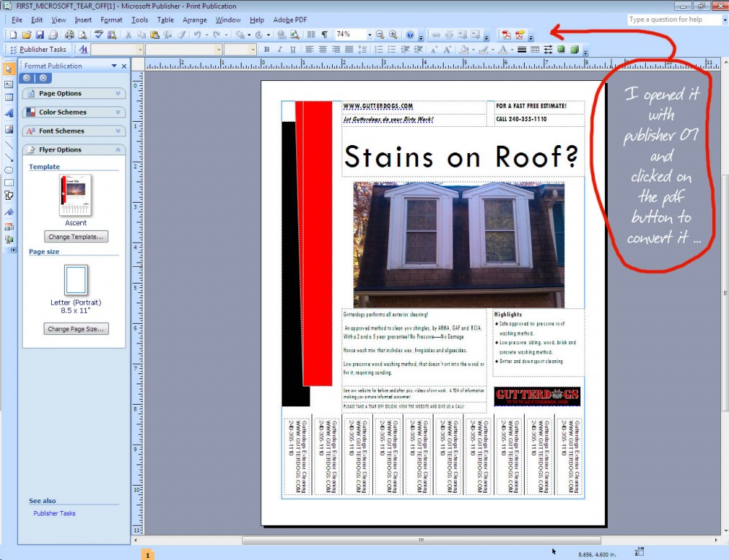
Task: Open the Arrange menu
Action: (x=194, y=20)
